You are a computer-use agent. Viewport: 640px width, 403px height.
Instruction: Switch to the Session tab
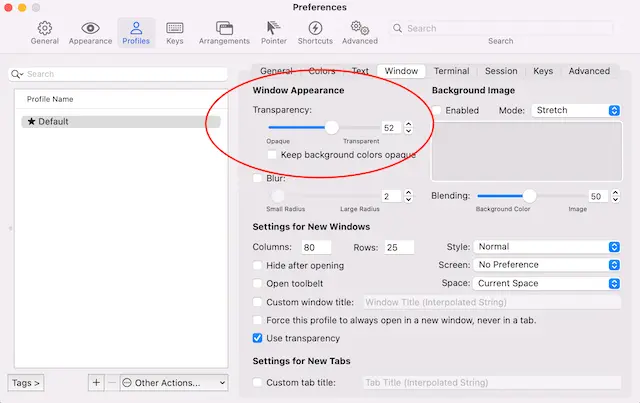[501, 71]
